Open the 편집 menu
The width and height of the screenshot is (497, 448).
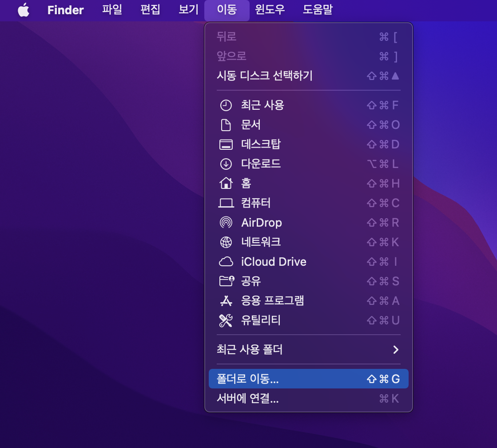pos(150,10)
